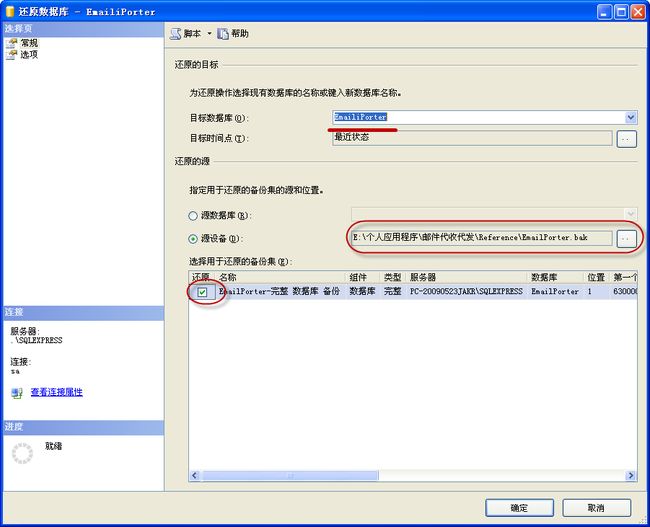Close the 还原数据库 dialog
The image size is (650, 527).
tap(638, 12)
